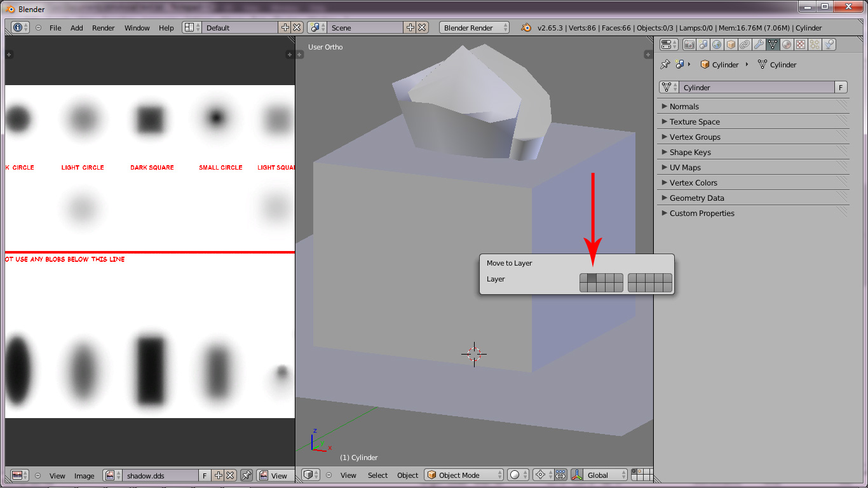Open the Render menu in top bar

click(103, 28)
